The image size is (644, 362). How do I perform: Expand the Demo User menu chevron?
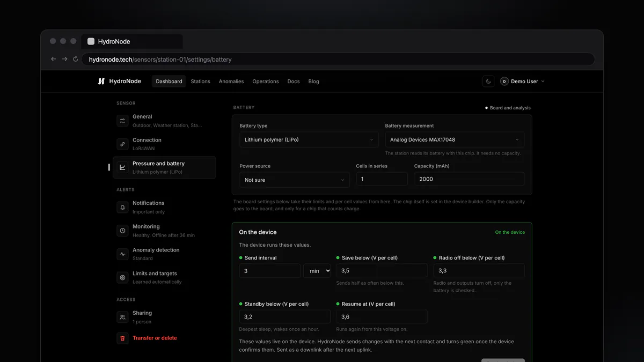pyautogui.click(x=543, y=82)
